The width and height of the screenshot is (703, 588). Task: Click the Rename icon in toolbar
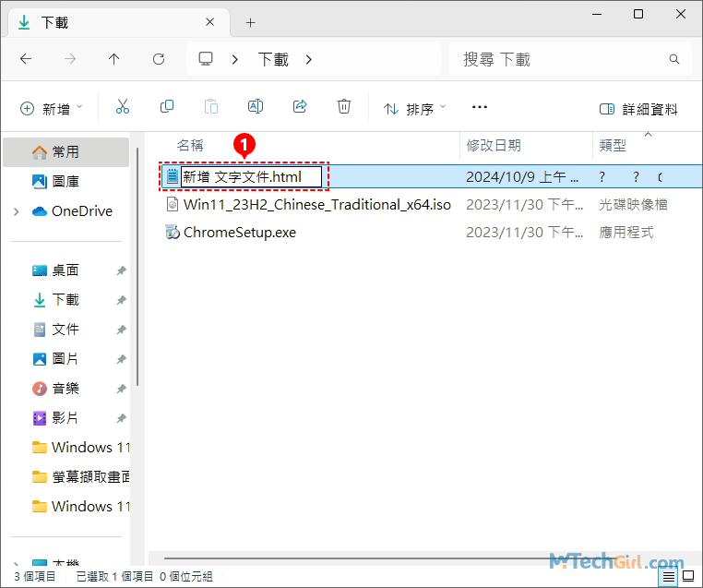pyautogui.click(x=256, y=108)
